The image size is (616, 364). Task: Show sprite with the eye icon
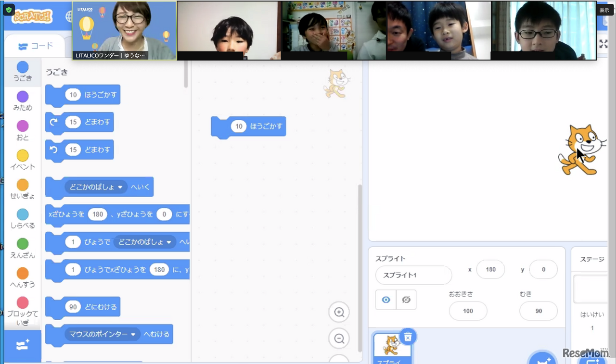coord(386,300)
